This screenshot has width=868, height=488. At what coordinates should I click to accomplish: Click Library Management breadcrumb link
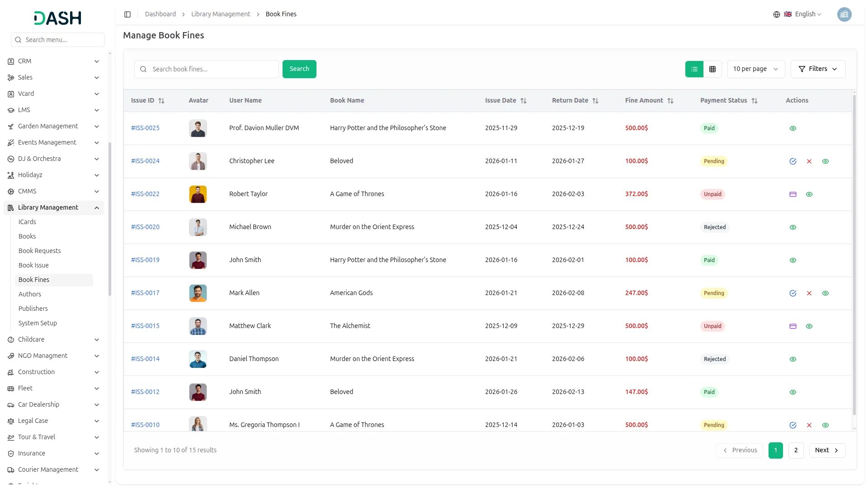coord(221,14)
